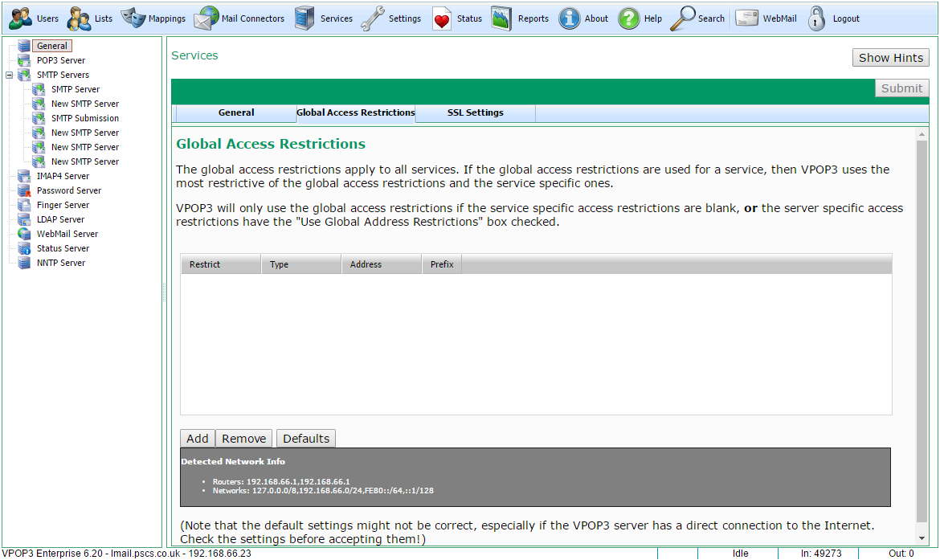
Task: Click the Defaults button
Action: tap(305, 439)
